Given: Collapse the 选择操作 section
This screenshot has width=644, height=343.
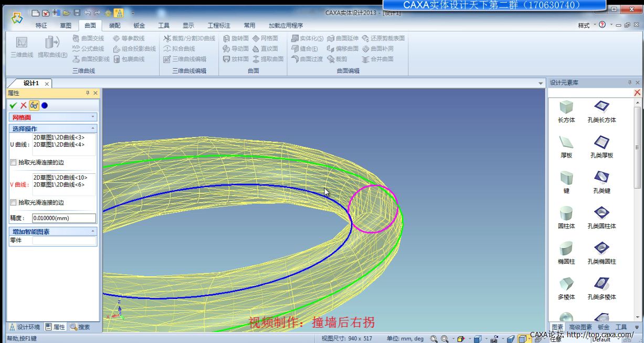Looking at the screenshot, I should click(93, 129).
